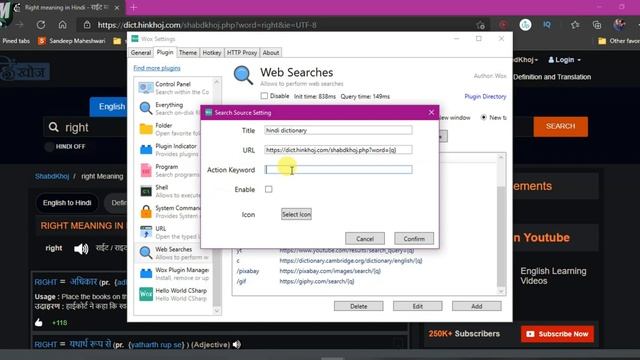Click the Edit button

tap(418, 306)
